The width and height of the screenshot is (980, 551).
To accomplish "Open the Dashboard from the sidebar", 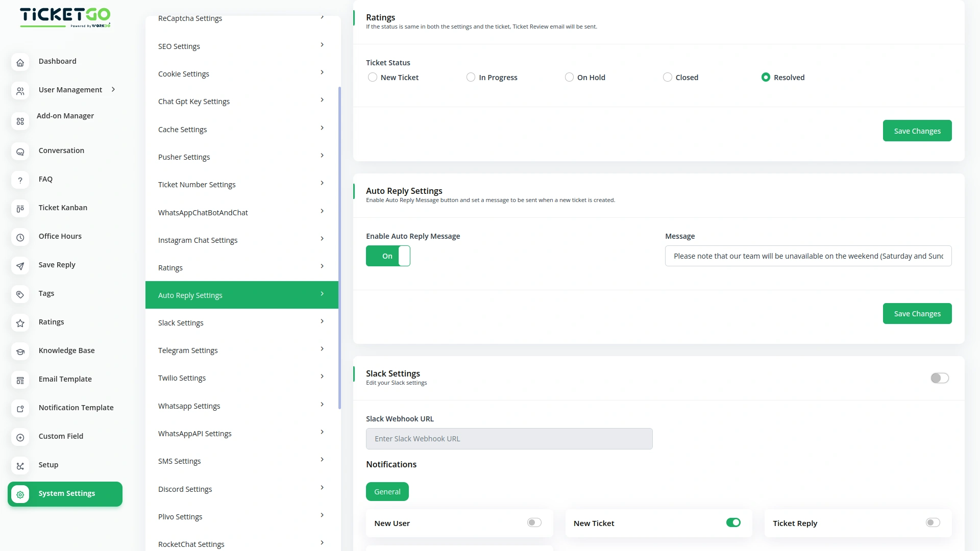I will (20, 62).
